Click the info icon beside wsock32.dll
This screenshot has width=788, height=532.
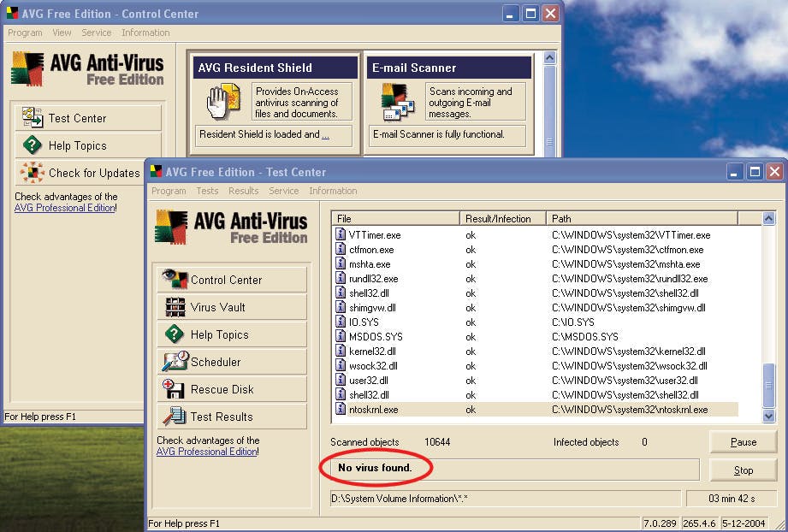(341, 366)
